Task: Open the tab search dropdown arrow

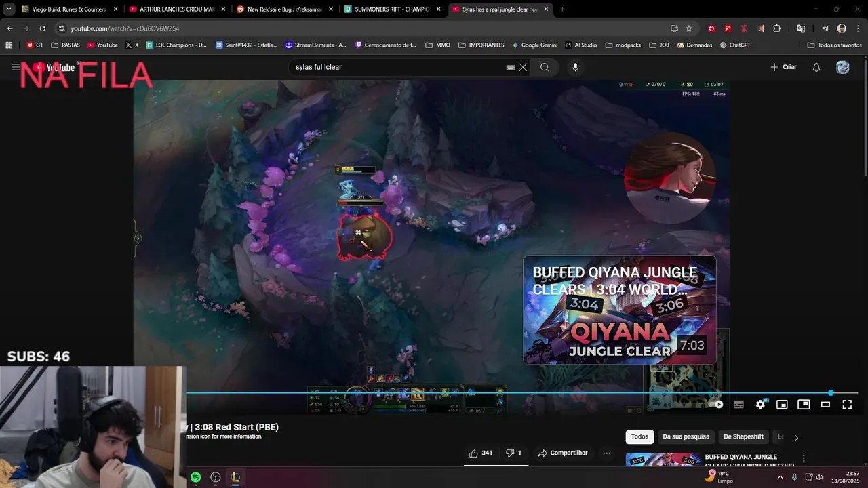Action: point(9,9)
